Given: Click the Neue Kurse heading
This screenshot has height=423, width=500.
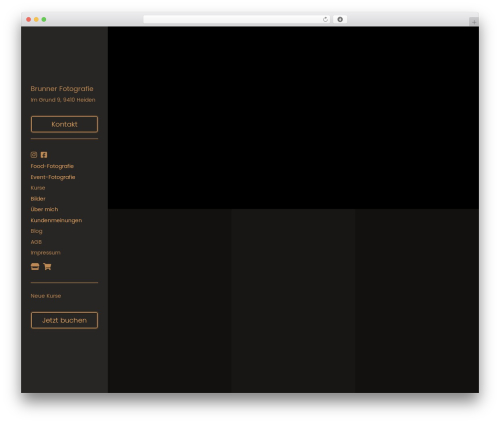Looking at the screenshot, I should pyautogui.click(x=46, y=296).
